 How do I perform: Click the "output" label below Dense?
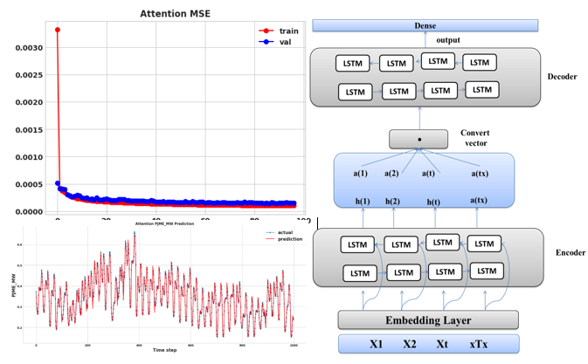(x=448, y=40)
